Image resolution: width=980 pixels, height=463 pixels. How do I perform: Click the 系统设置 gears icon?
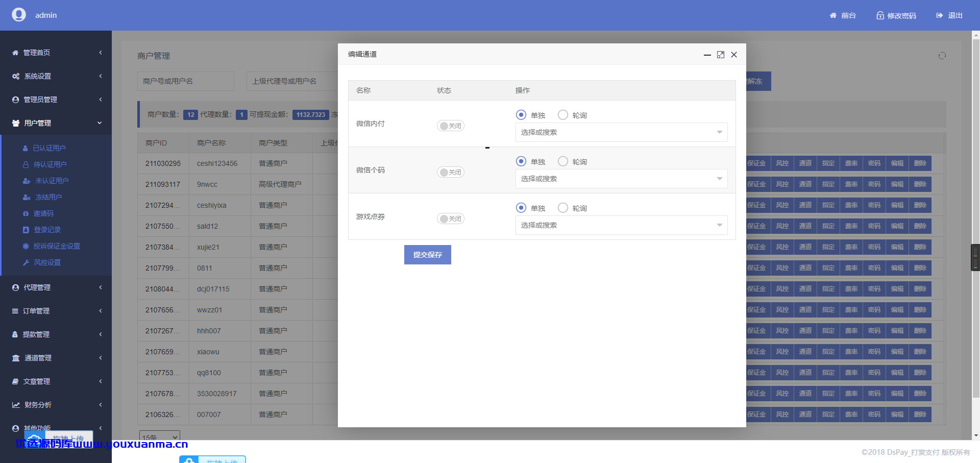pyautogui.click(x=16, y=76)
